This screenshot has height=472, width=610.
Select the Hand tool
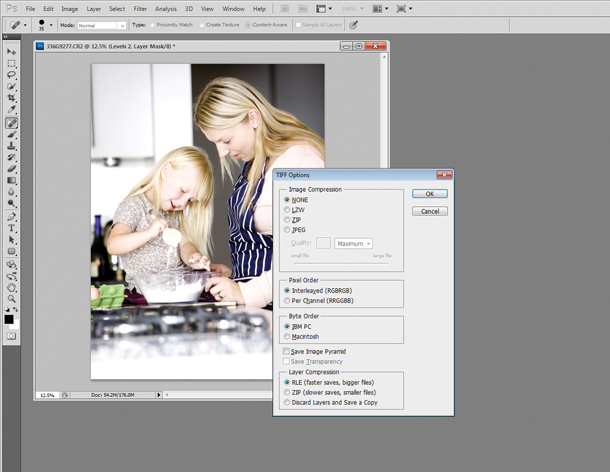11,288
